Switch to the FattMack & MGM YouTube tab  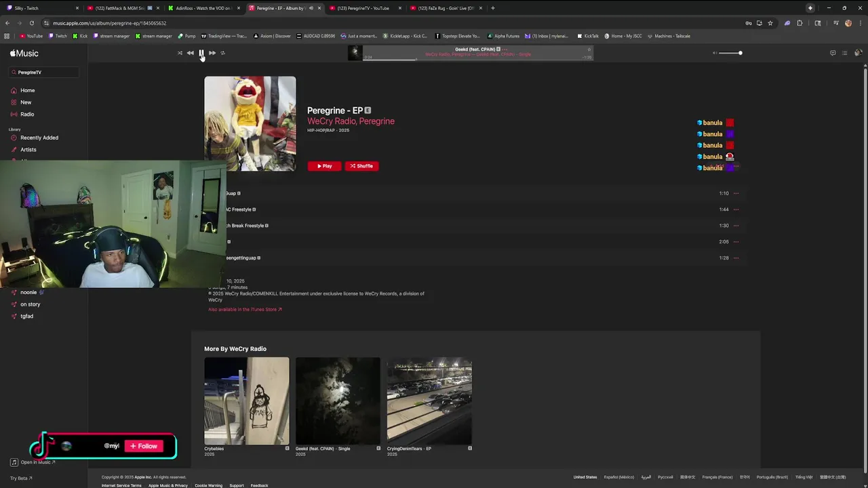(123, 8)
